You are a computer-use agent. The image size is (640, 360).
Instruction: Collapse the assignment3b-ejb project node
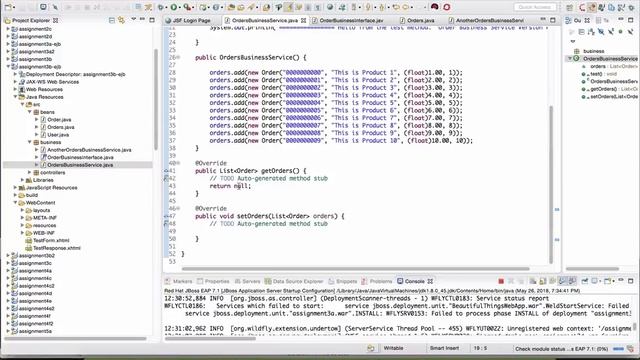pyautogui.click(x=8, y=67)
